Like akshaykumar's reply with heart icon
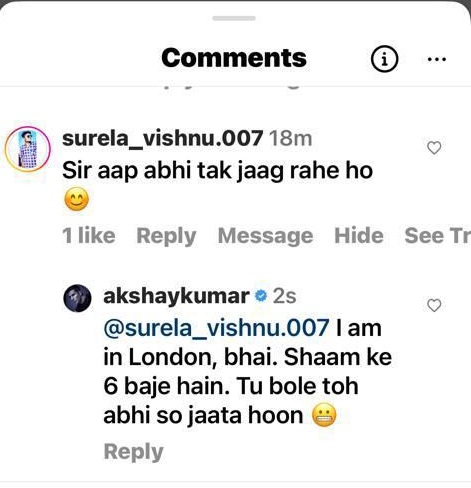 tap(434, 305)
